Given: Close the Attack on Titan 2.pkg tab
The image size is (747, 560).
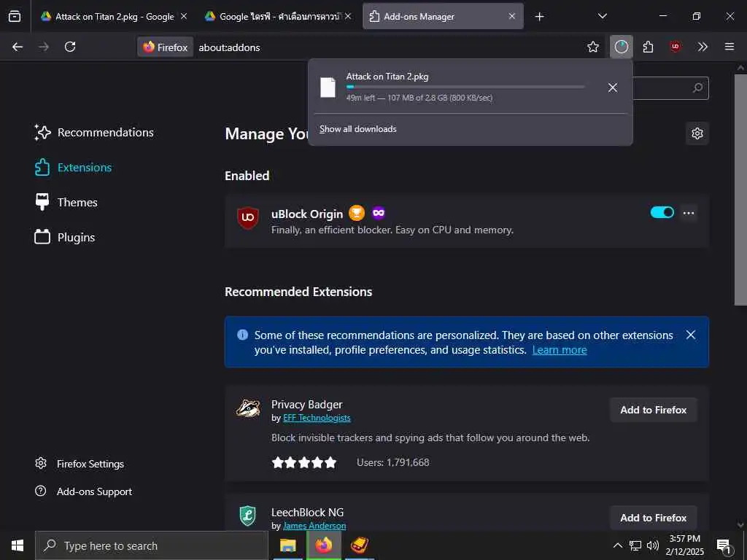Looking at the screenshot, I should pos(184,16).
